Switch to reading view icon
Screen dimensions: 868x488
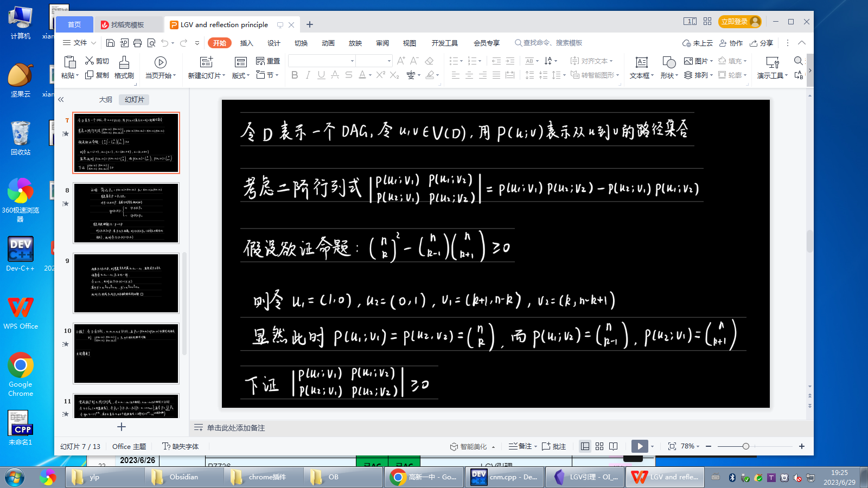(614, 446)
